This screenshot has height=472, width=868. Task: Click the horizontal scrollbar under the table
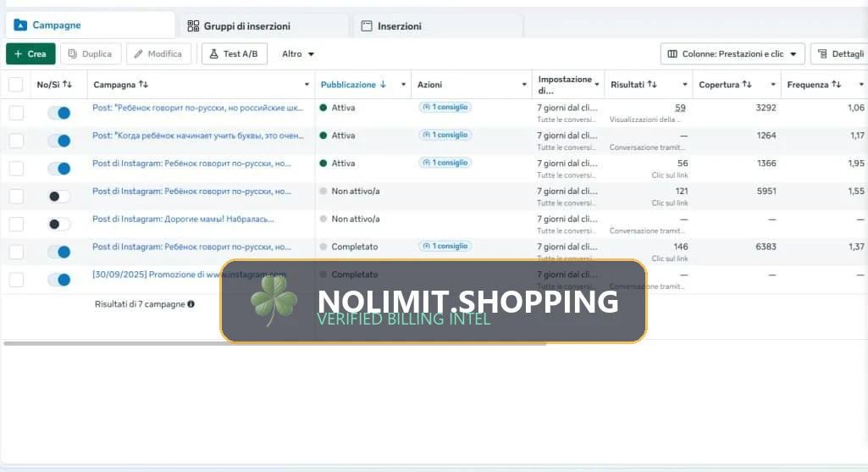pyautogui.click(x=274, y=343)
